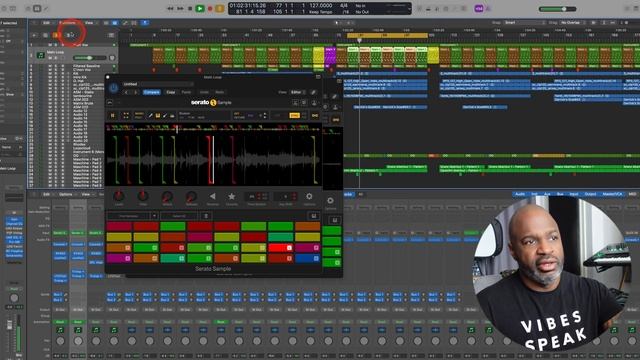Image resolution: width=640 pixels, height=360 pixels.
Task: Click the Undo button in plugin header
Action: tap(204, 92)
